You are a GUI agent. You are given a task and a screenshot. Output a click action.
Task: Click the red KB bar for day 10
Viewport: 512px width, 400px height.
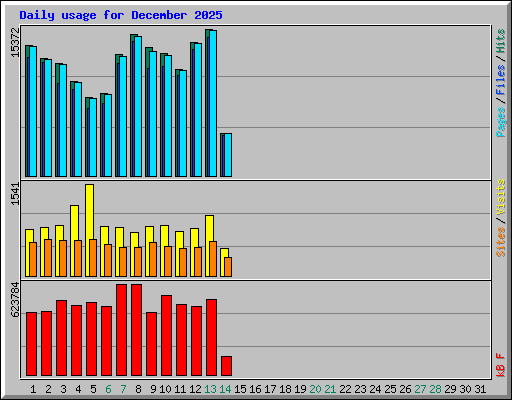pos(166,335)
